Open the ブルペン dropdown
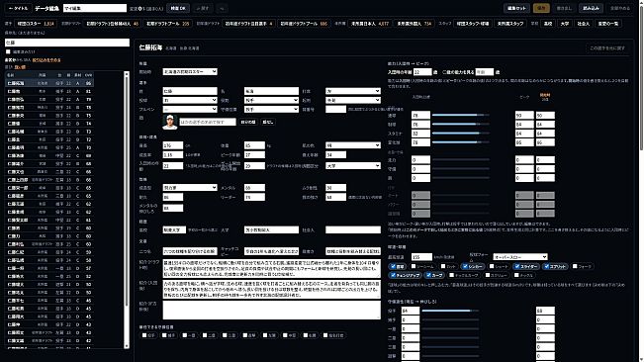Image resolution: width=644 pixels, height=362 pixels. (190, 109)
